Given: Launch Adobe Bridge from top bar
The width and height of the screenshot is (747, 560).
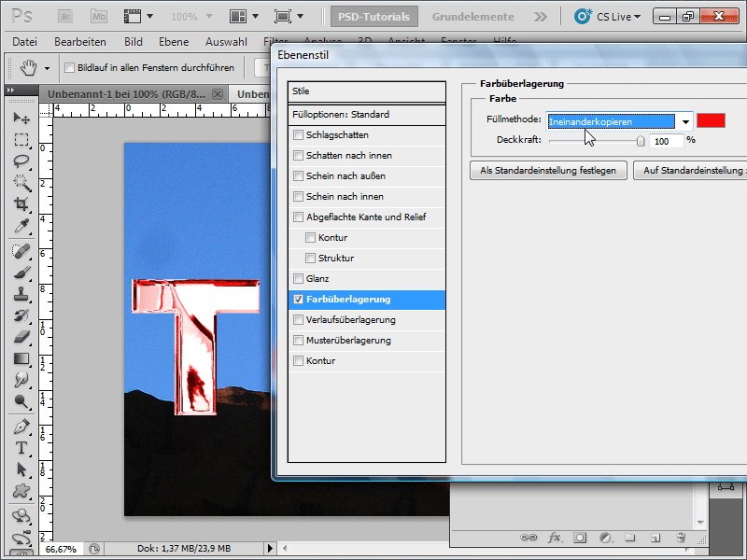Looking at the screenshot, I should [65, 17].
